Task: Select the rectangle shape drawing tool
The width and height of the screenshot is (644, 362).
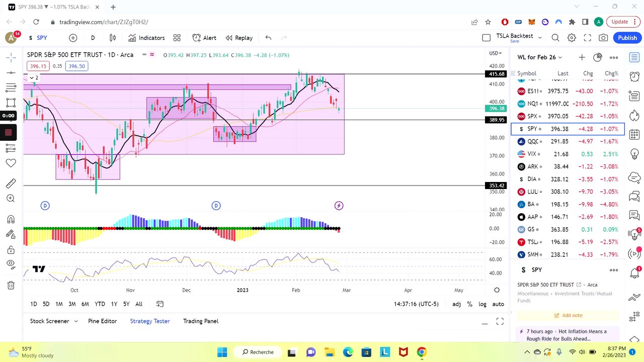Action: [x=11, y=103]
